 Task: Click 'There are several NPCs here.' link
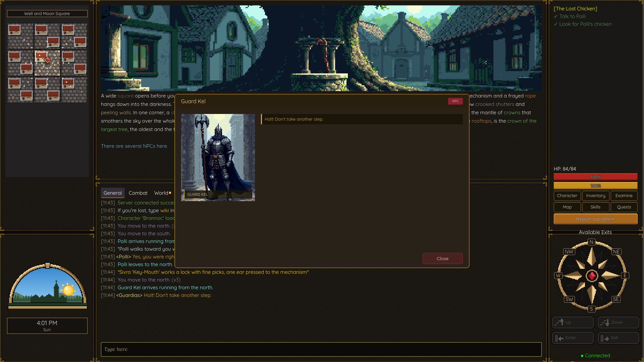click(134, 146)
